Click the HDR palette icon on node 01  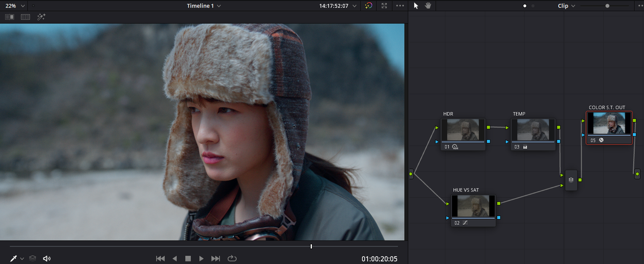455,147
